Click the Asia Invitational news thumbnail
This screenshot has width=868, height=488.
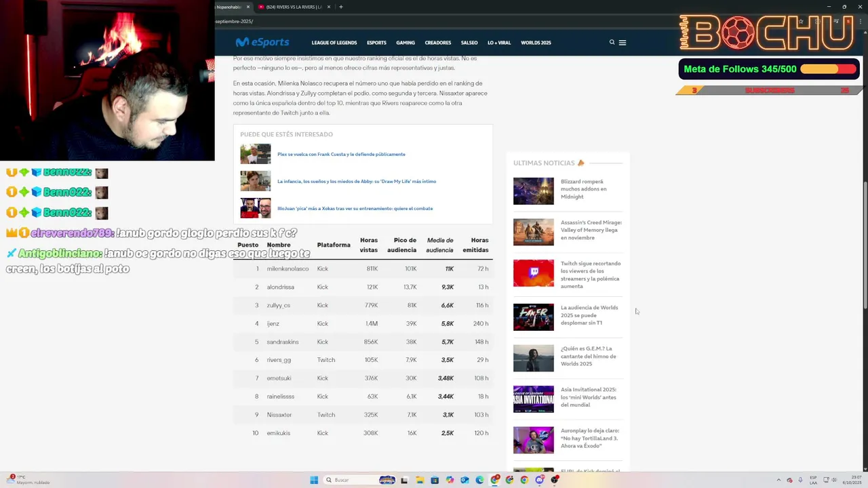pos(534,399)
